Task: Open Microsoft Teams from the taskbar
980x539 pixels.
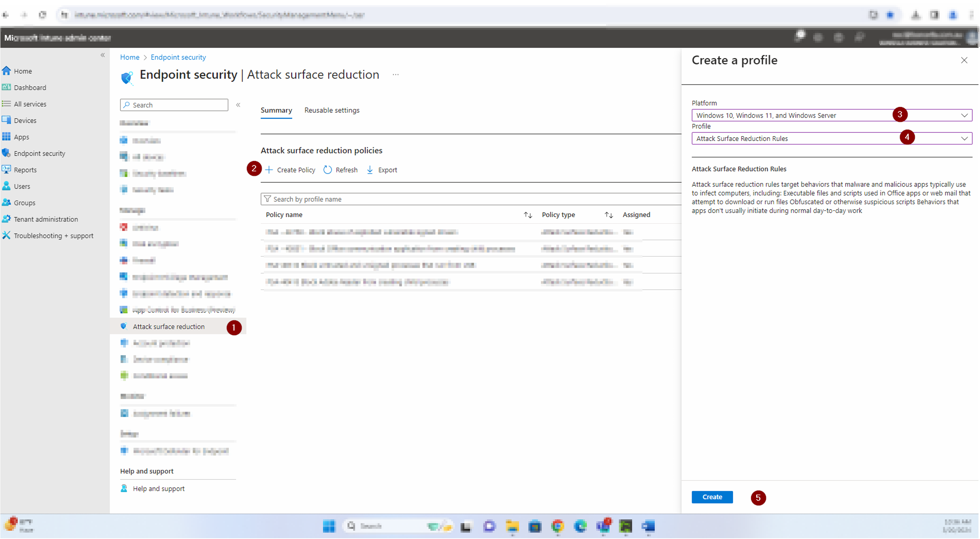Action: 603,527
